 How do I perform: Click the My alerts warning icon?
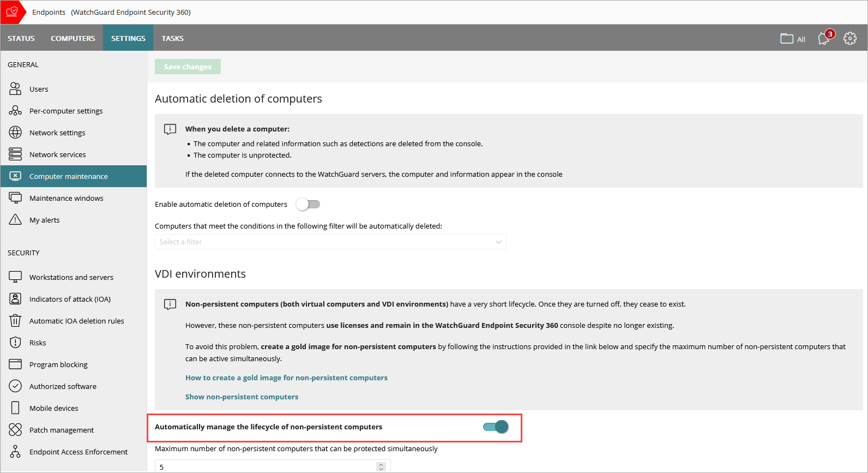pyautogui.click(x=15, y=220)
